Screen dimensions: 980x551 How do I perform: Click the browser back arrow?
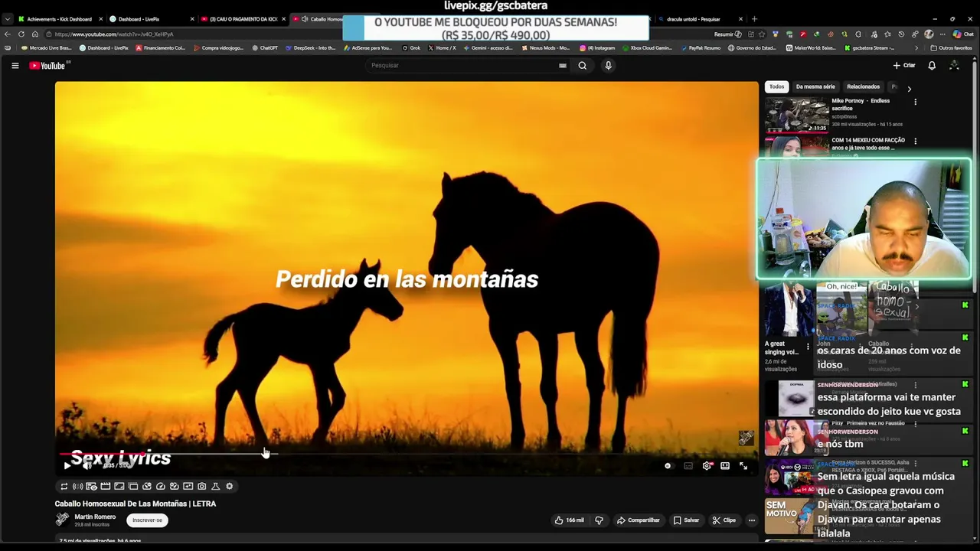click(7, 34)
